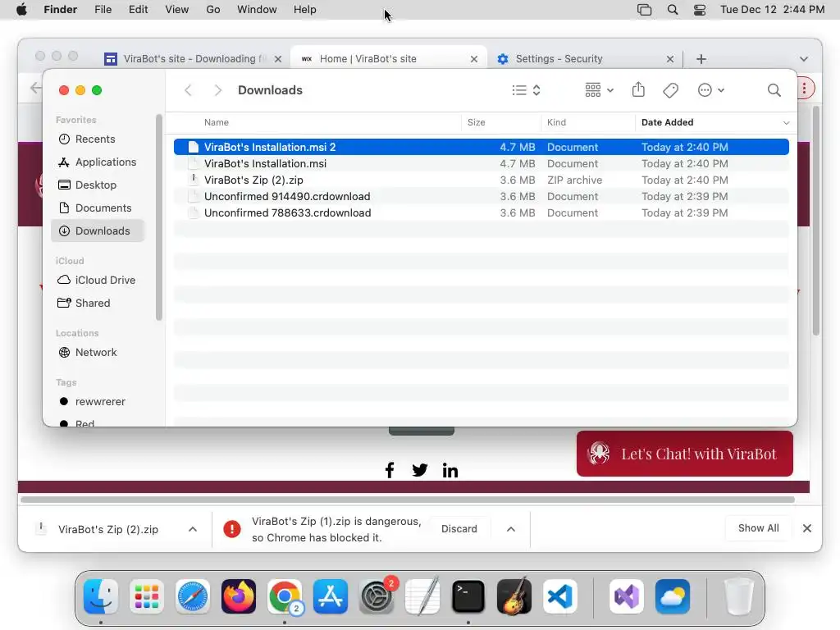This screenshot has height=630, width=840.
Task: Open the Facebook link icon
Action: (x=390, y=470)
